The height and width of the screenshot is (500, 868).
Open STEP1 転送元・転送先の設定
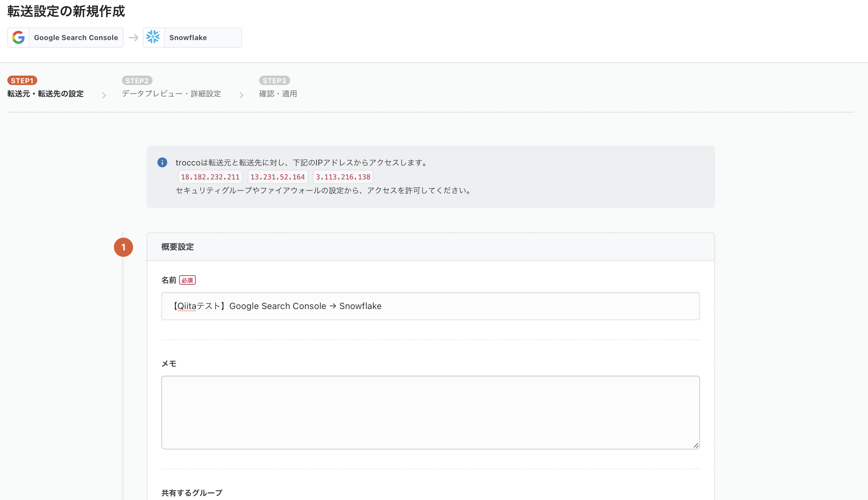(46, 87)
